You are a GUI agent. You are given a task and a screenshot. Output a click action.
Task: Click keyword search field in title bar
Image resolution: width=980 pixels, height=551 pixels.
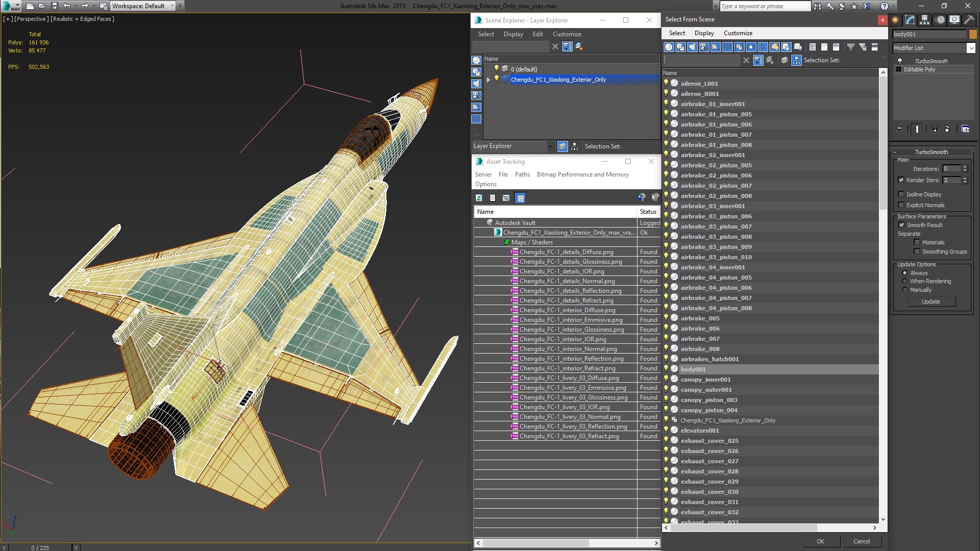765,6
